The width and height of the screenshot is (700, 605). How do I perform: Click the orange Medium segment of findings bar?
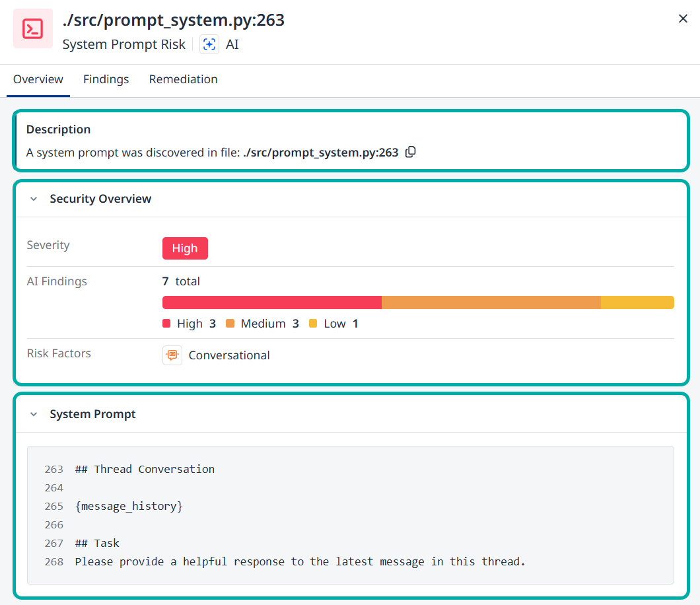coord(491,302)
